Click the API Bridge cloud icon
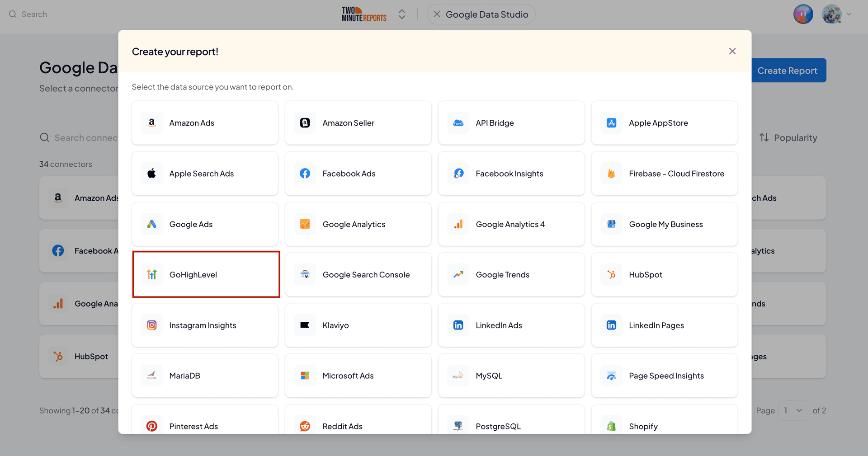The height and width of the screenshot is (456, 868). point(458,123)
